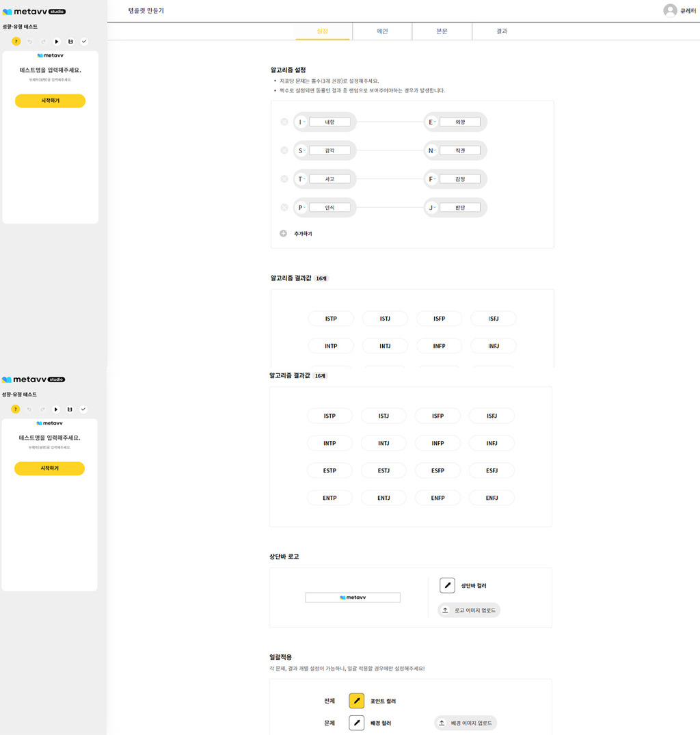Select the ESFP result chip
Screen dimensions: 700x735
pos(437,470)
